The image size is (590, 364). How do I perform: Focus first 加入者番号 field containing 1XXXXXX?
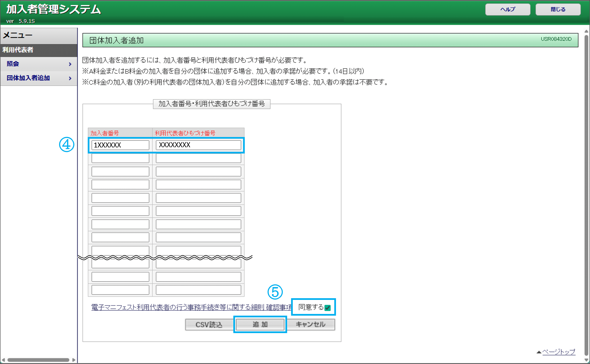pyautogui.click(x=120, y=145)
